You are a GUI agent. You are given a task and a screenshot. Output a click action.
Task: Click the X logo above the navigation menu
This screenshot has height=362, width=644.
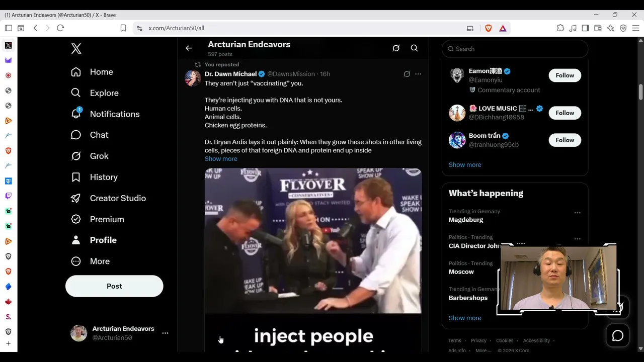coord(76,49)
